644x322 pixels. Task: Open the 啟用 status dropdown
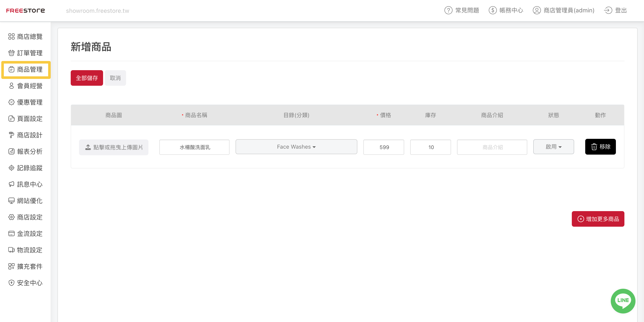point(553,147)
